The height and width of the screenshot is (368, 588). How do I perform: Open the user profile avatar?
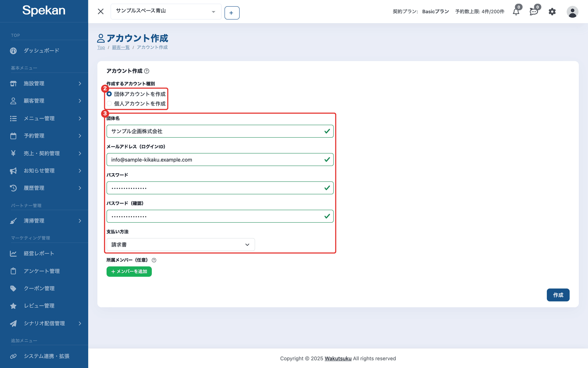572,12
